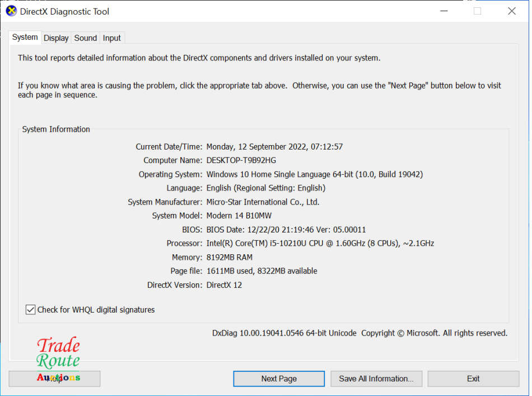Screen dimensions: 532x396
Task: Switch to the Display tab
Action: 55,38
